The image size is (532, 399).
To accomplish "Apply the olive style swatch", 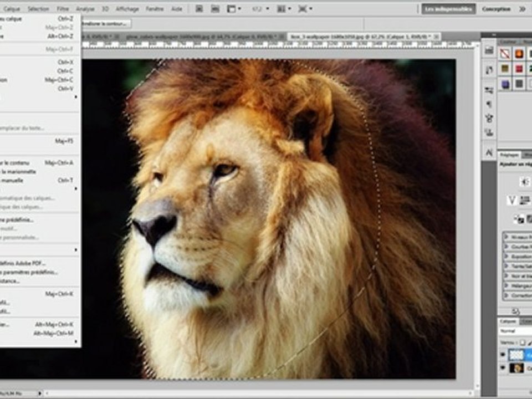I will click(x=505, y=69).
